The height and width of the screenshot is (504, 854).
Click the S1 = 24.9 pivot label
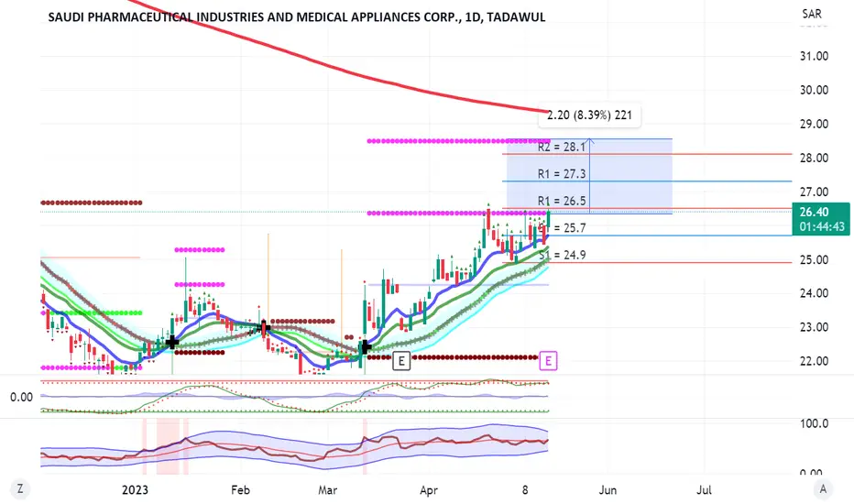pyautogui.click(x=563, y=255)
